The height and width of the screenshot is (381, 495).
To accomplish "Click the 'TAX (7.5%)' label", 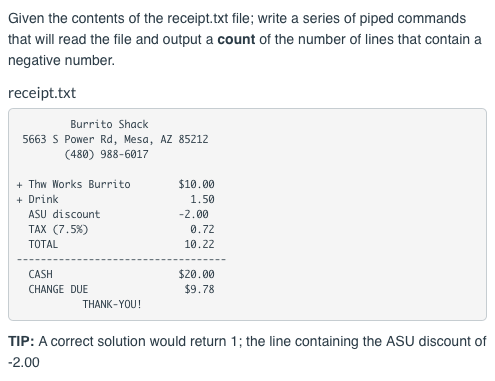I will (58, 229).
